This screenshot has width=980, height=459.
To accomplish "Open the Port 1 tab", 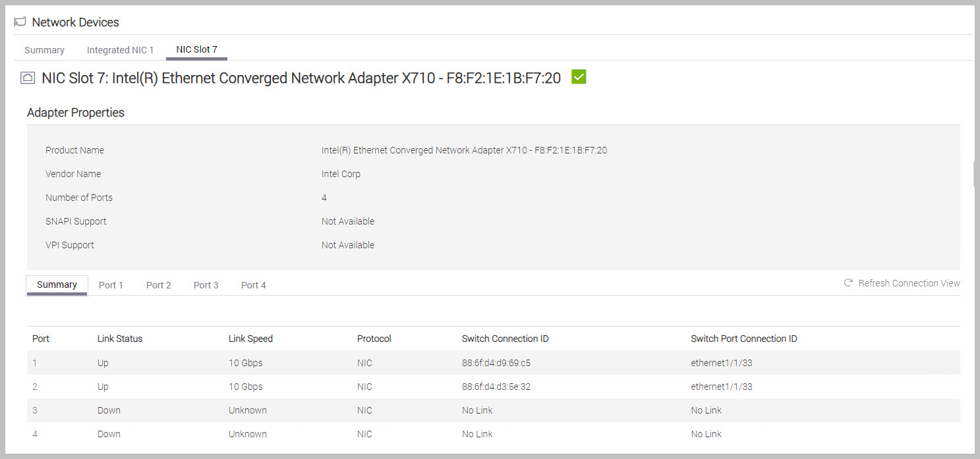I will click(111, 285).
